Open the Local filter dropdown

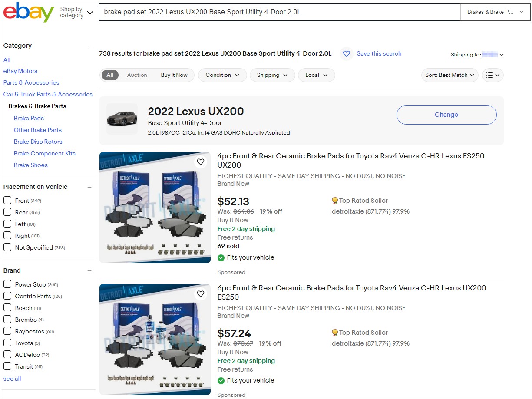(316, 75)
